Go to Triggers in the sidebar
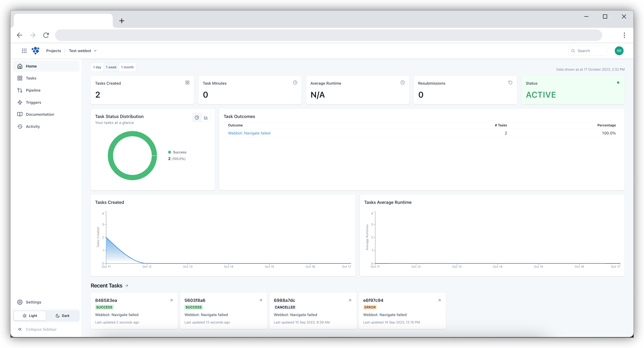644x348 pixels. tap(33, 102)
